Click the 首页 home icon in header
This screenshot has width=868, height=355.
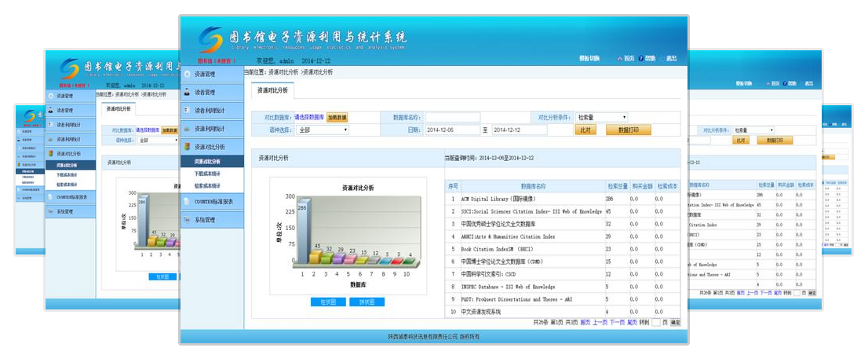tap(621, 58)
